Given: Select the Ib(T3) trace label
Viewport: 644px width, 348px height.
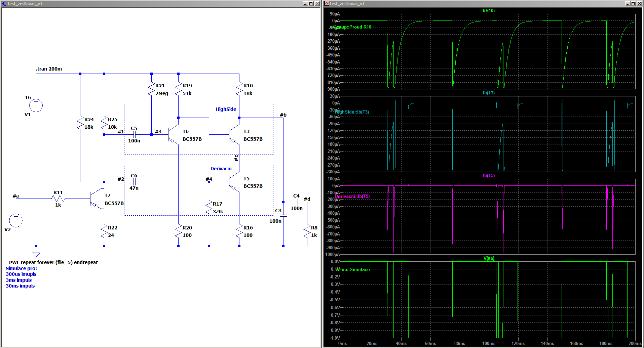Looking at the screenshot, I should pyautogui.click(x=489, y=93).
